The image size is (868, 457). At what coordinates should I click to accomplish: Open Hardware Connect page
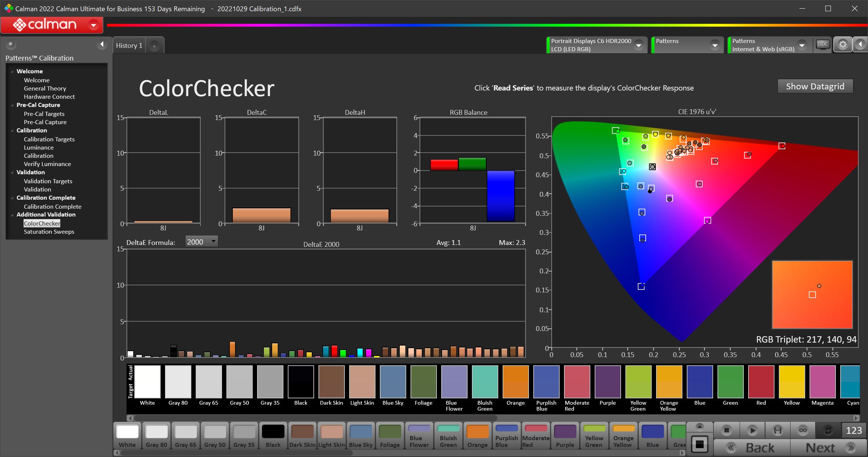coord(49,97)
